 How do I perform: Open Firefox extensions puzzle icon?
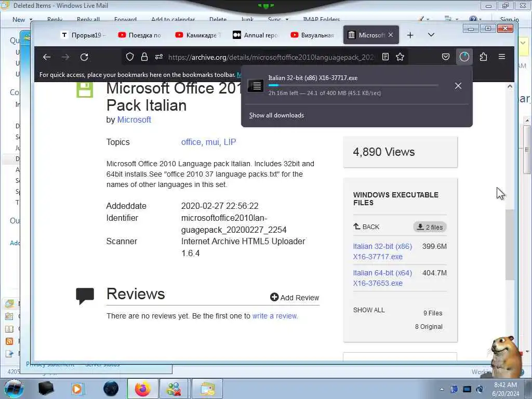tap(484, 57)
